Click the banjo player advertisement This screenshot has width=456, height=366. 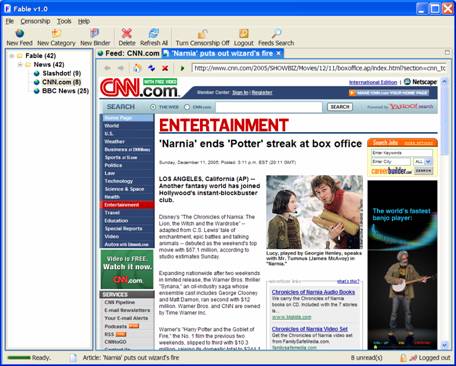pos(403,265)
